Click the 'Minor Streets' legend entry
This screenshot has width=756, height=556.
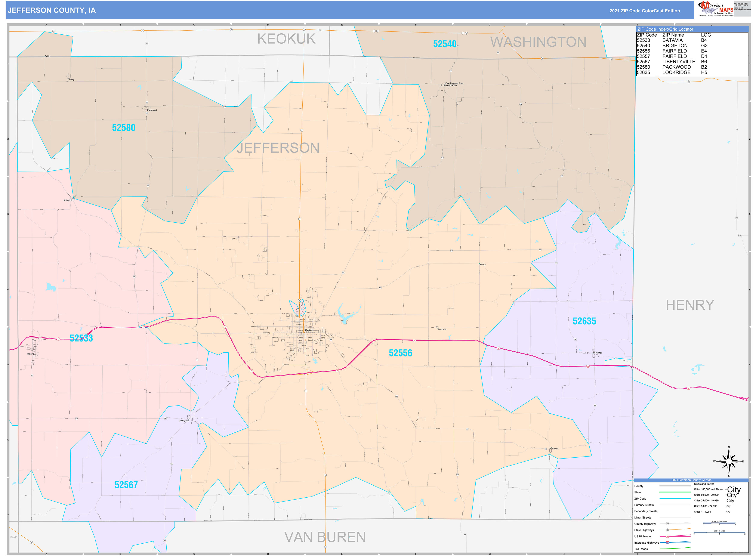pyautogui.click(x=643, y=518)
